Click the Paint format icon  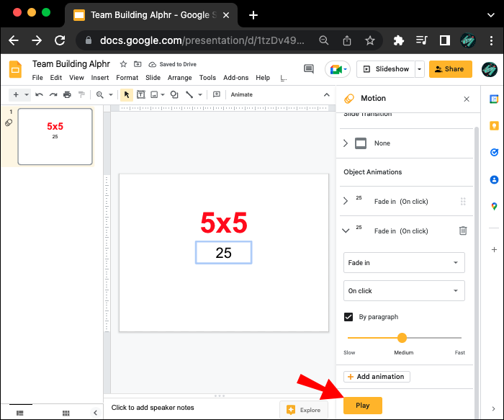click(81, 94)
